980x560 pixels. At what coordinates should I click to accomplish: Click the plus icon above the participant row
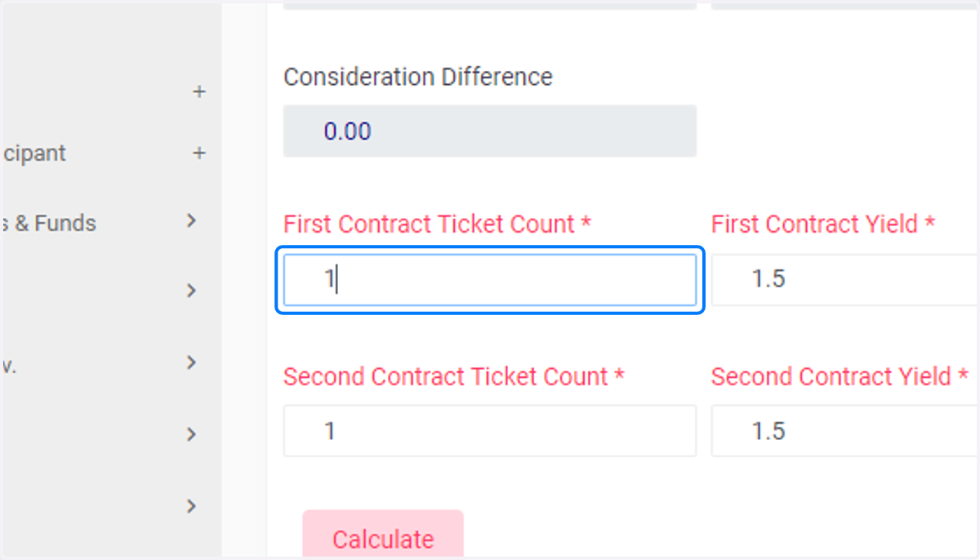pos(198,92)
